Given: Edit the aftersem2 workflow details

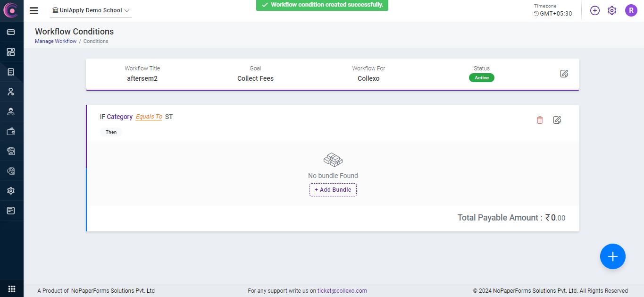Looking at the screenshot, I should coord(564,74).
